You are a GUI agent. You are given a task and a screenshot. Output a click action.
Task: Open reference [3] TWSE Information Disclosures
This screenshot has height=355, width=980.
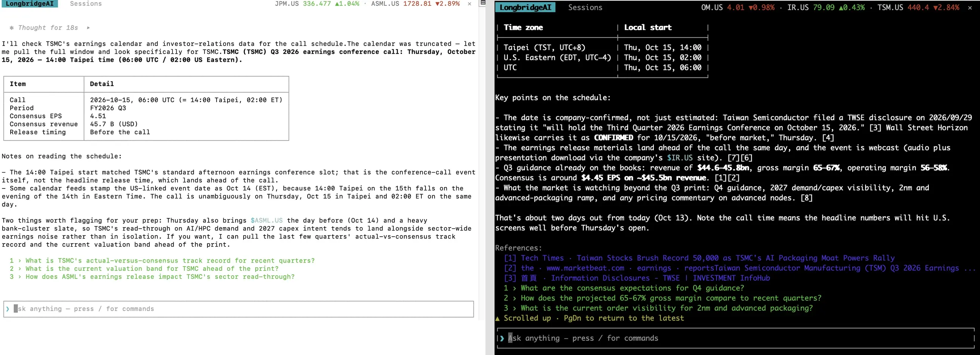click(x=636, y=278)
